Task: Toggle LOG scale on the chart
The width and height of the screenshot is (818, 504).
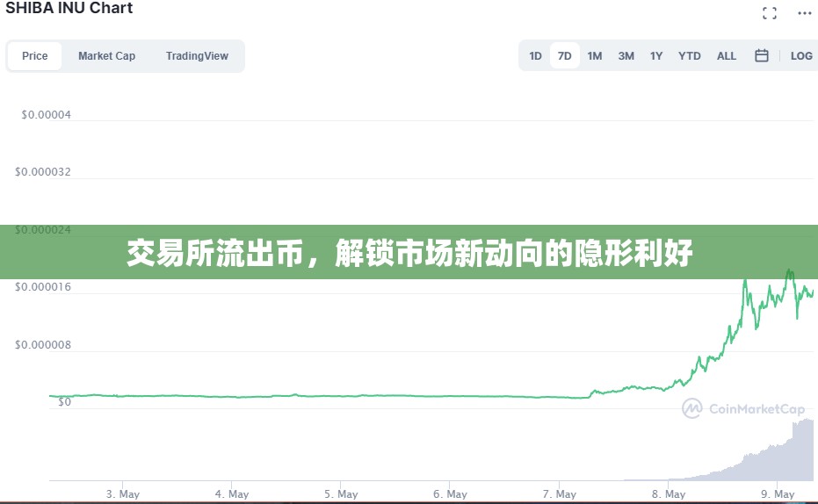Action: (801, 56)
